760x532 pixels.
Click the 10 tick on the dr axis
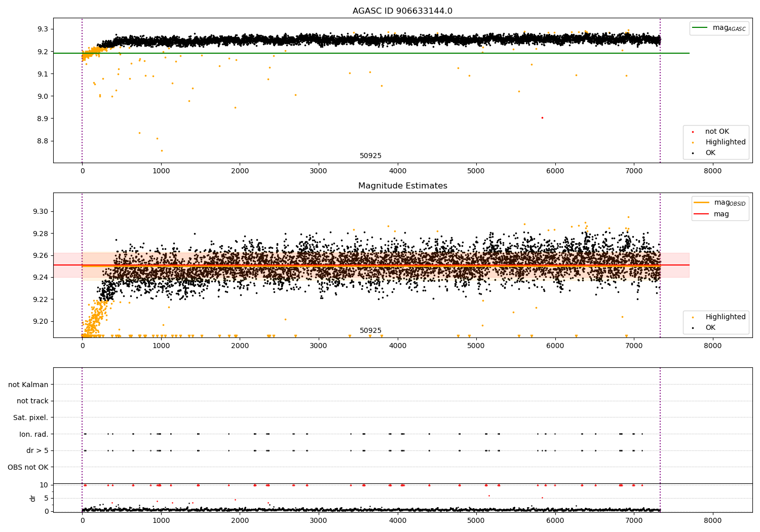pos(44,485)
